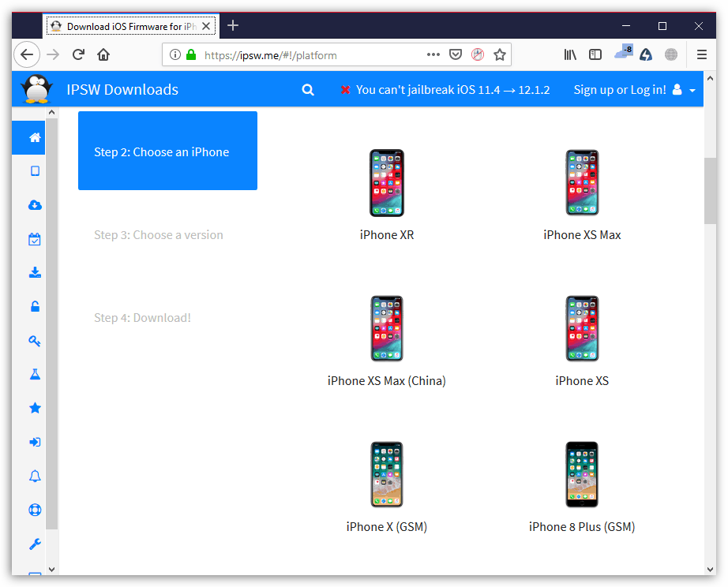The image size is (728, 587).
Task: Click the cloud download sidebar icon
Action: [x=35, y=205]
